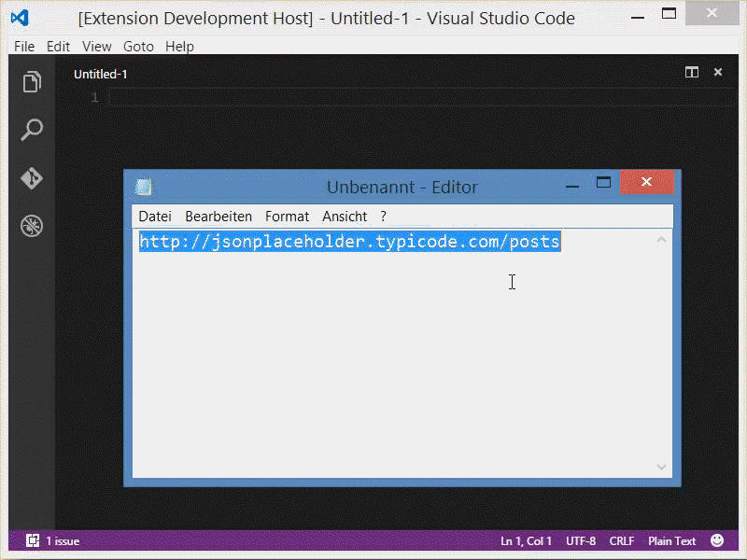Click the Notepad scroll up arrow
Image resolution: width=747 pixels, height=560 pixels.
click(662, 240)
